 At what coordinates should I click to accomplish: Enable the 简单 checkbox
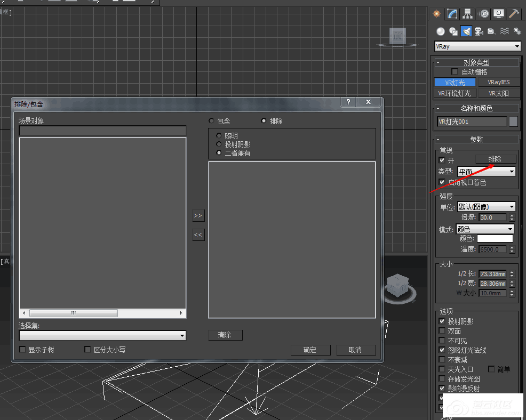pyautogui.click(x=491, y=369)
